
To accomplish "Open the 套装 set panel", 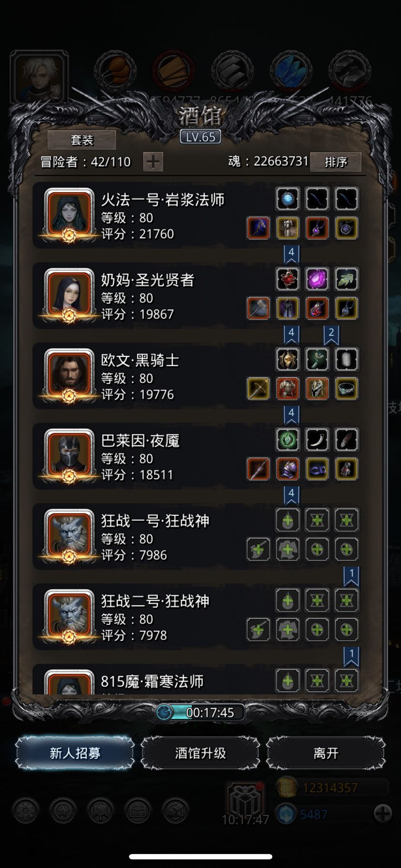I will [x=82, y=140].
